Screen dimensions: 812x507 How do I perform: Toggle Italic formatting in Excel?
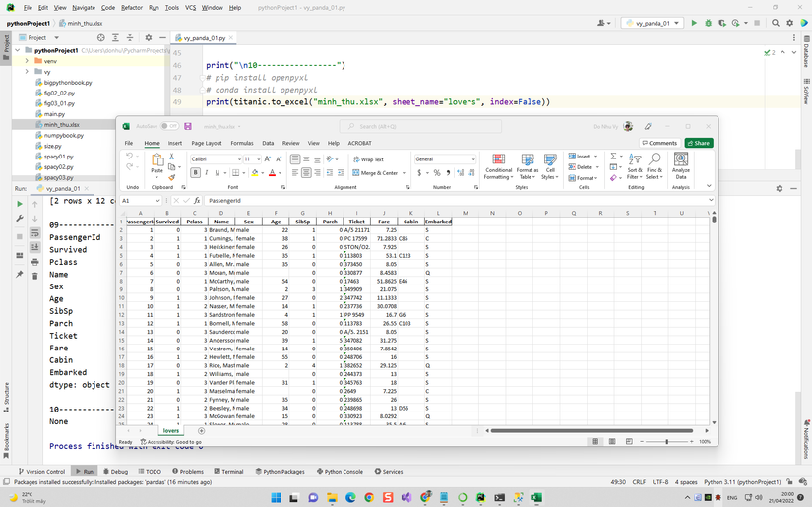(206, 173)
